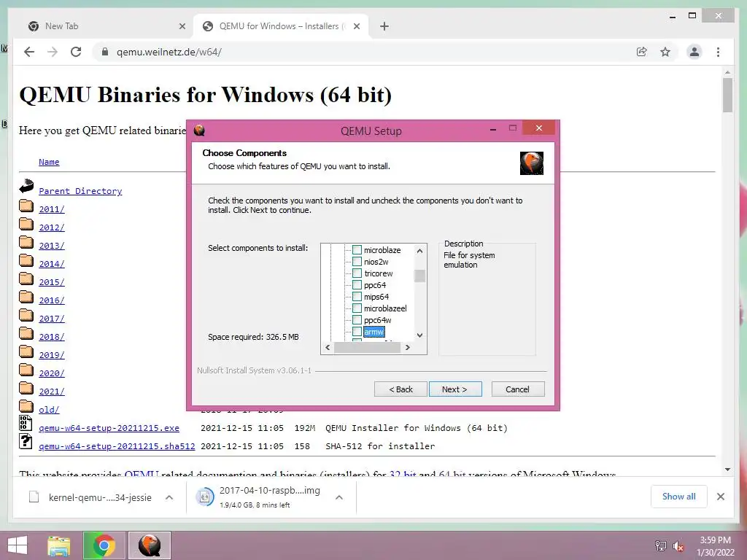Viewport: 747px width, 560px height.
Task: Open the qemu-w64-setup-20211215.sha512 link
Action: pyautogui.click(x=117, y=446)
